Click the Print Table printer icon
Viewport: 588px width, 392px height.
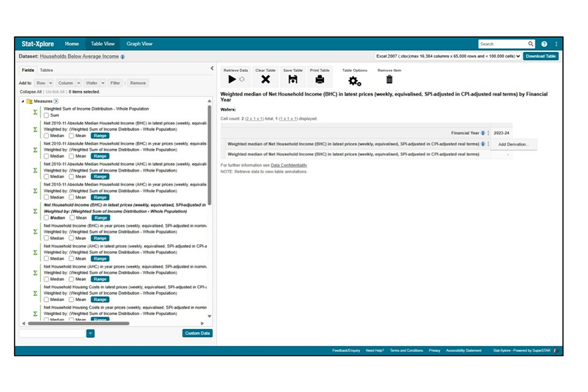[x=320, y=80]
